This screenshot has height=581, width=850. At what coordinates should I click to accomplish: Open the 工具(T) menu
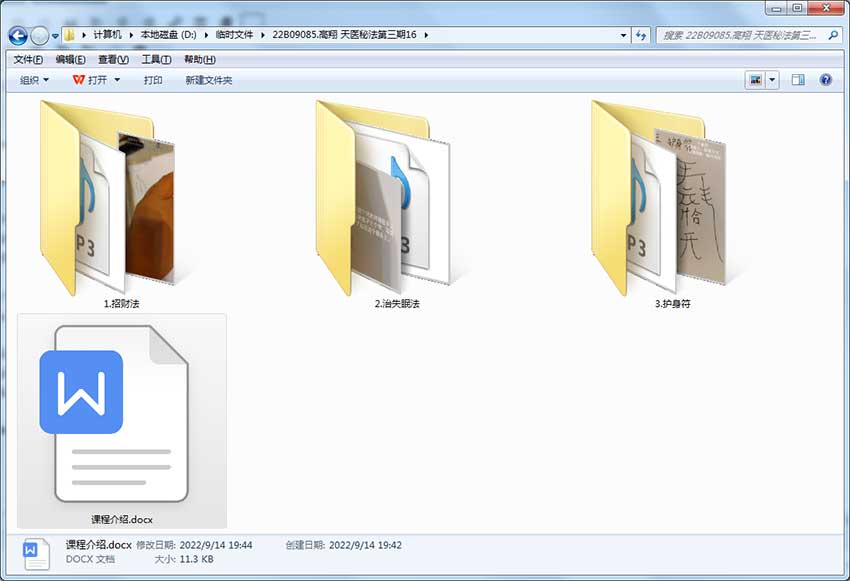[x=156, y=60]
